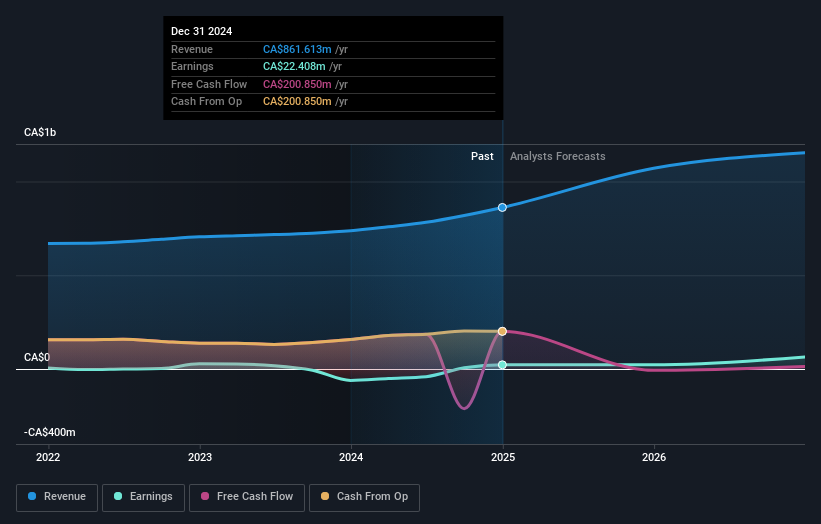Click the Cash From Op tooltip label
The image size is (821, 524).
point(206,102)
